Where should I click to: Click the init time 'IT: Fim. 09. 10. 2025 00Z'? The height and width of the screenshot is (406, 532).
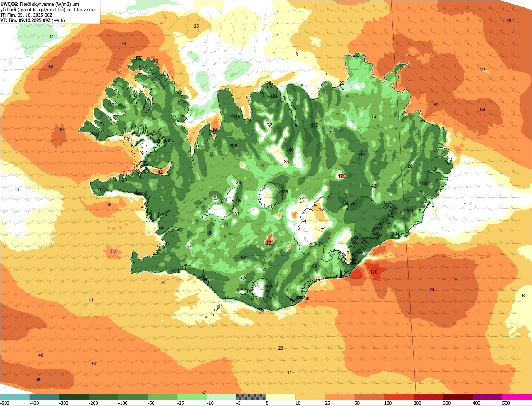coord(26,15)
